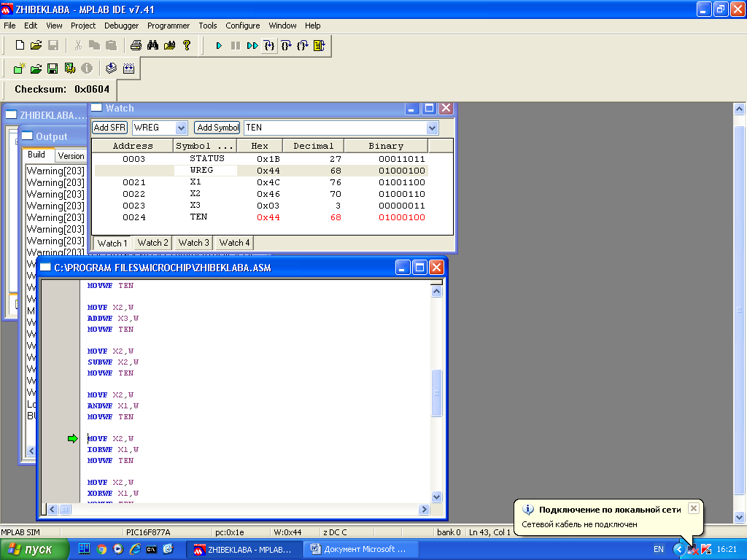This screenshot has height=560, width=747.
Task: Click the Copy toolbar icon
Action: [94, 45]
